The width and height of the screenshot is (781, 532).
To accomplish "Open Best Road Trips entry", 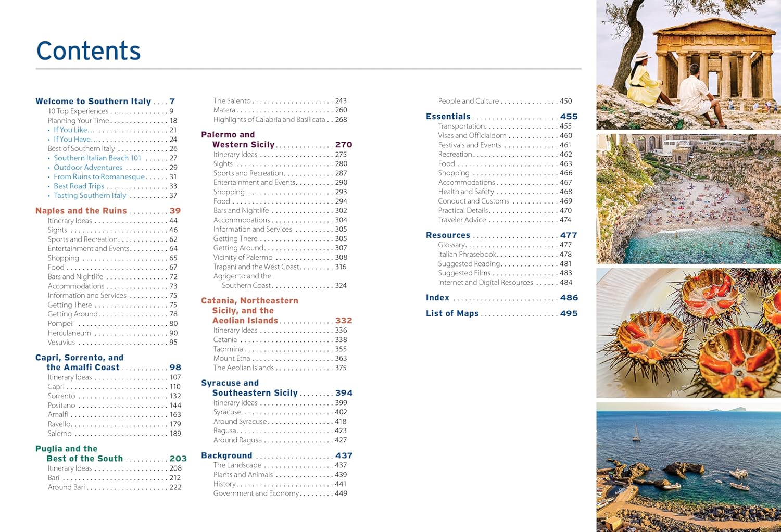I will (79, 186).
